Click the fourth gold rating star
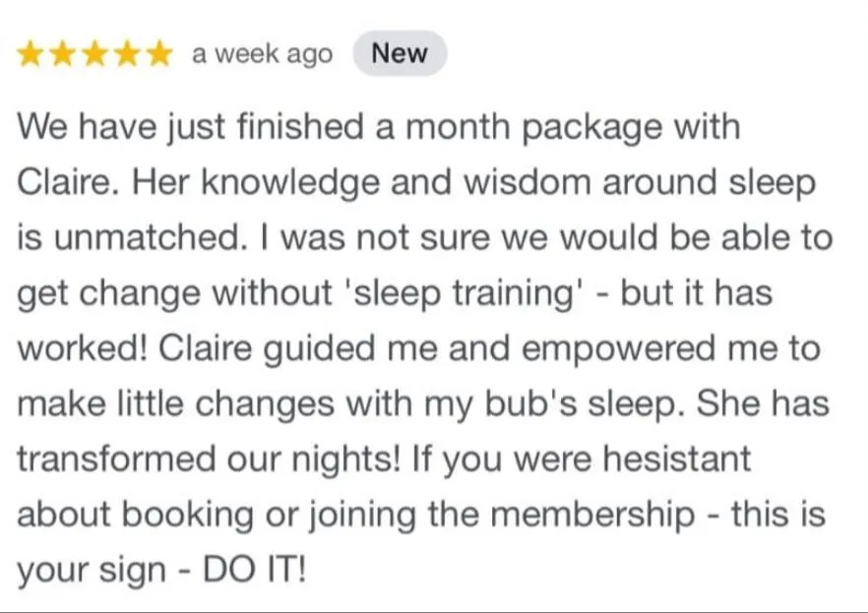The image size is (868, 613). pos(127,55)
